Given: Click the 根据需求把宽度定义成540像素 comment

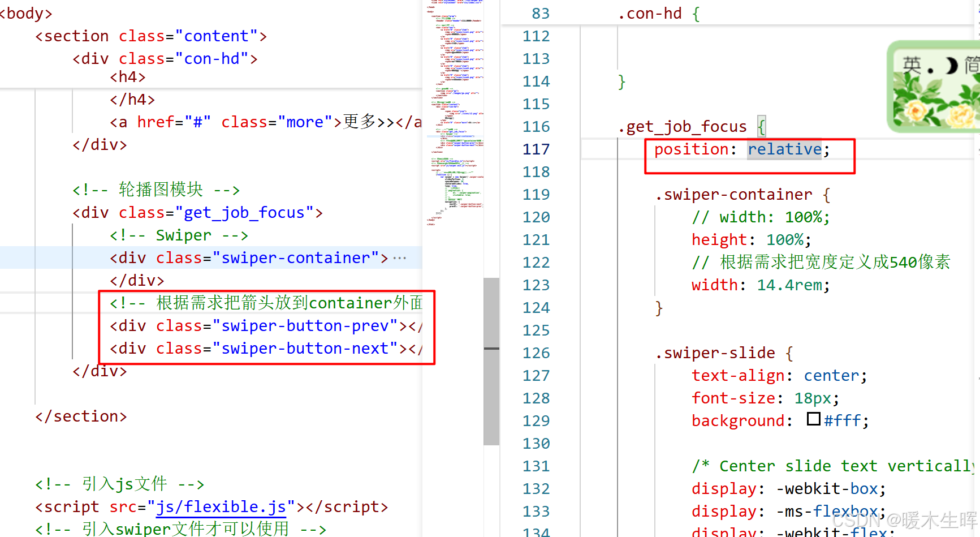Looking at the screenshot, I should 821,262.
